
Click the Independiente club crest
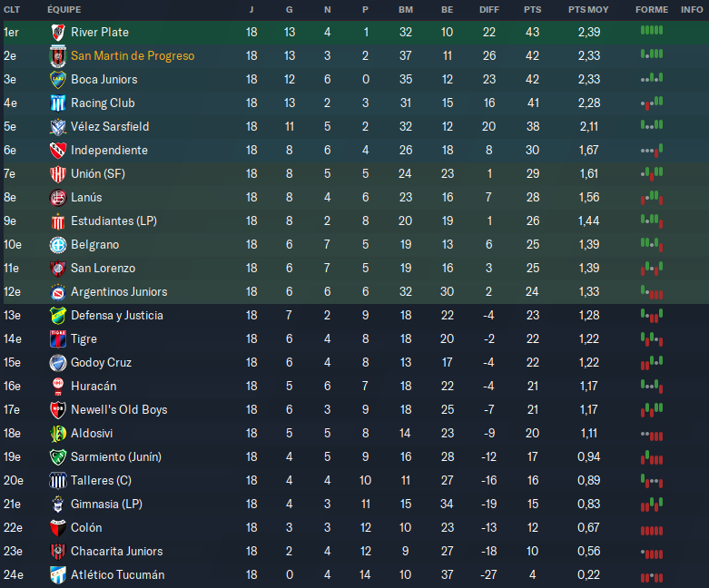[58, 150]
